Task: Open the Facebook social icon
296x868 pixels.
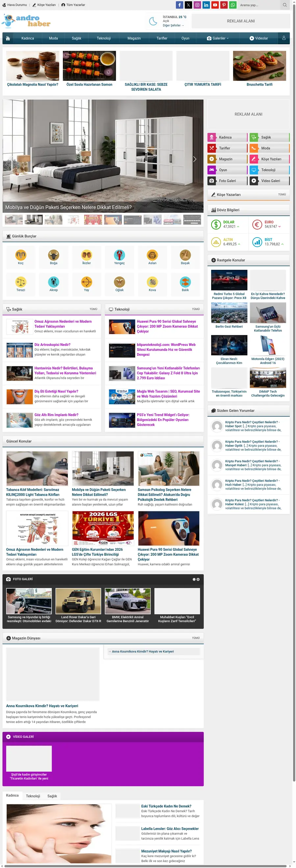Action: coord(180,5)
